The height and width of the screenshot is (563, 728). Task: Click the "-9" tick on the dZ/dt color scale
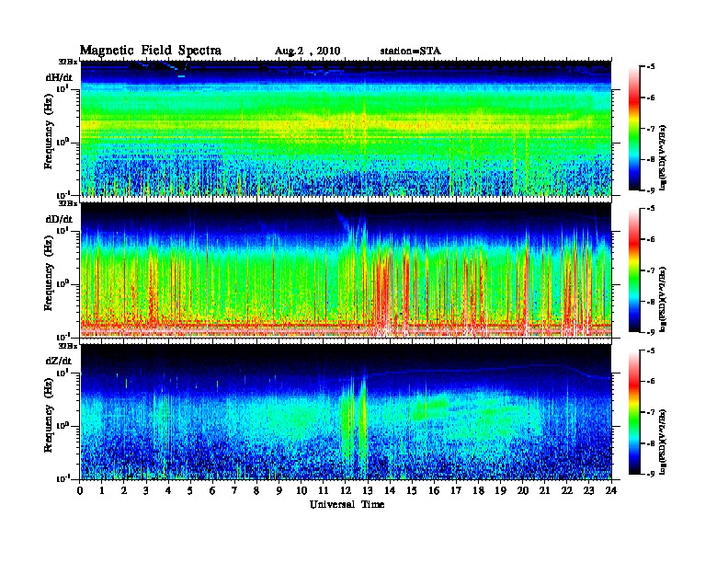651,474
